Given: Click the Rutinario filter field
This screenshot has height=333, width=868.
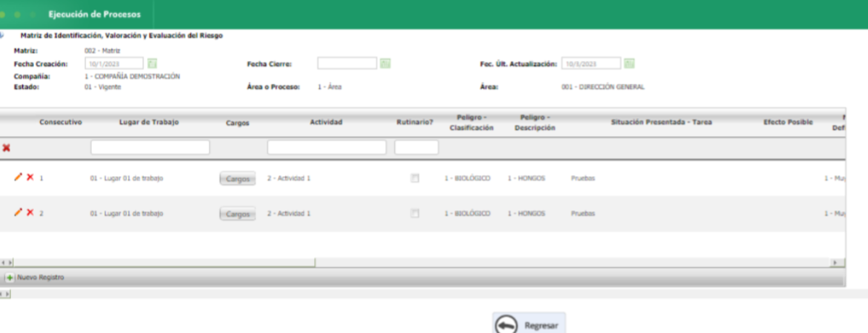Looking at the screenshot, I should pos(416,147).
